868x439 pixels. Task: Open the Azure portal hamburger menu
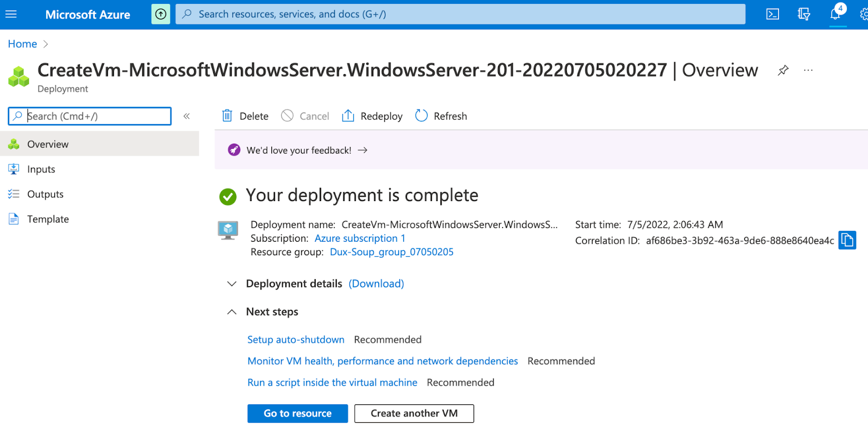11,14
